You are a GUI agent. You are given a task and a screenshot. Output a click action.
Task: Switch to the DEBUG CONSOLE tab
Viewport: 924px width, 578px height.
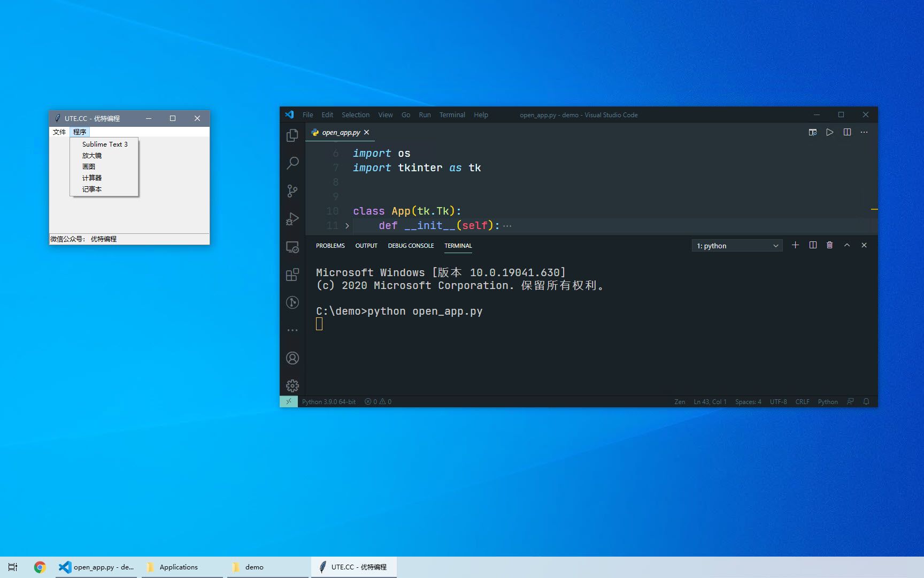point(411,246)
